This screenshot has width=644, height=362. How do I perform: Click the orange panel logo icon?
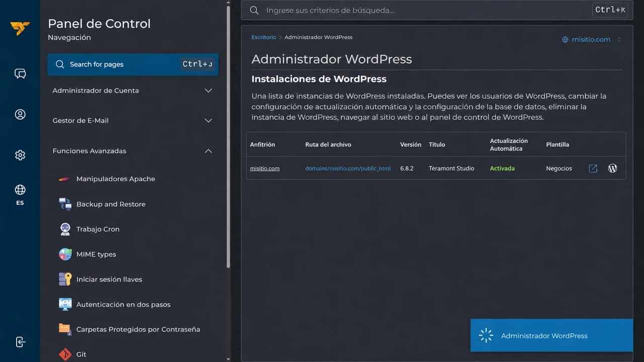click(20, 28)
